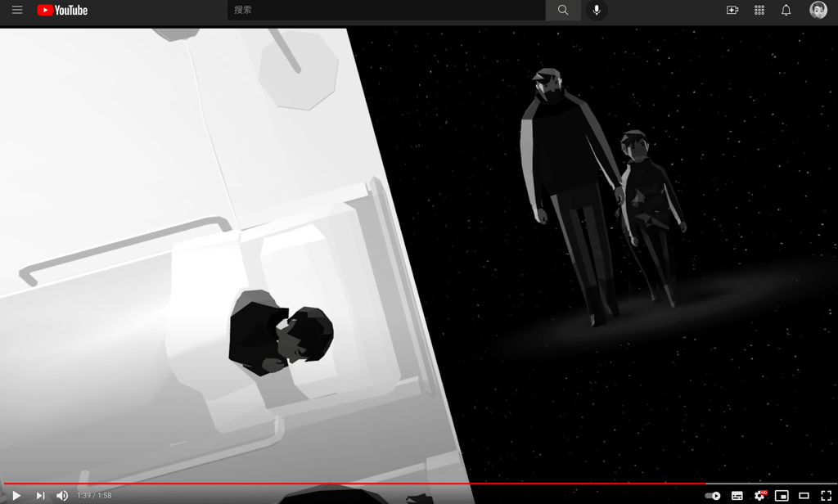Click the video frame to resume
This screenshot has height=504, width=838.
coord(419,254)
